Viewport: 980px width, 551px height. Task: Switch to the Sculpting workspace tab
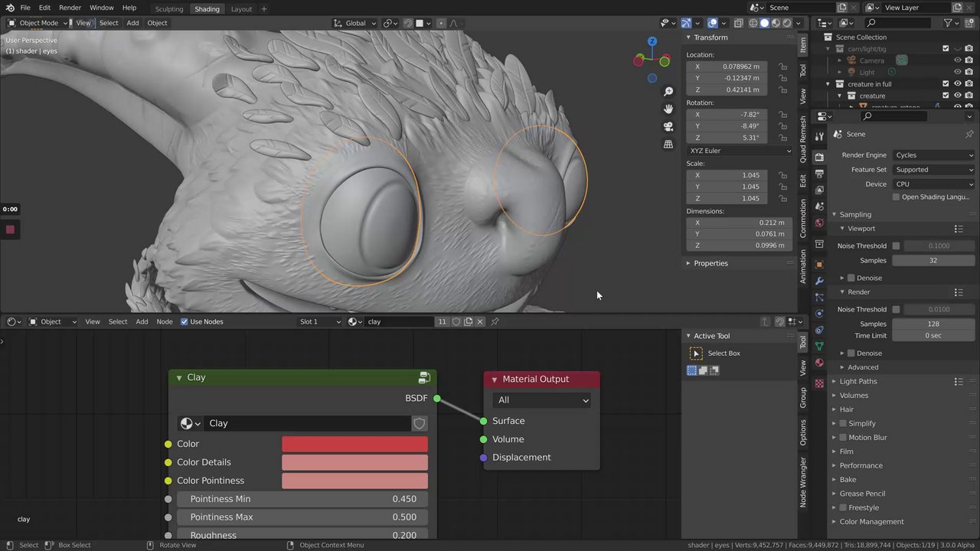[x=168, y=9]
